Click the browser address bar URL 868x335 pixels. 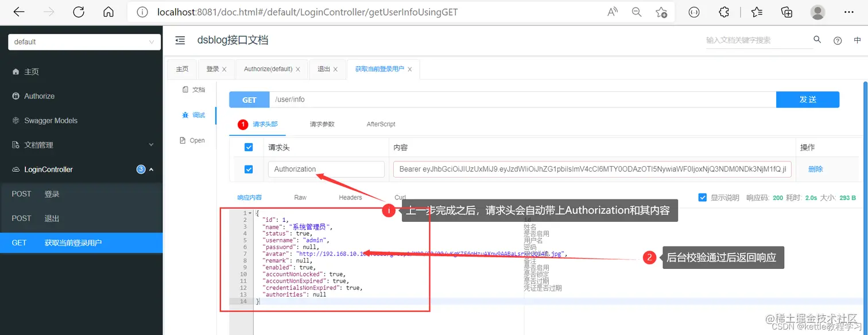click(308, 11)
